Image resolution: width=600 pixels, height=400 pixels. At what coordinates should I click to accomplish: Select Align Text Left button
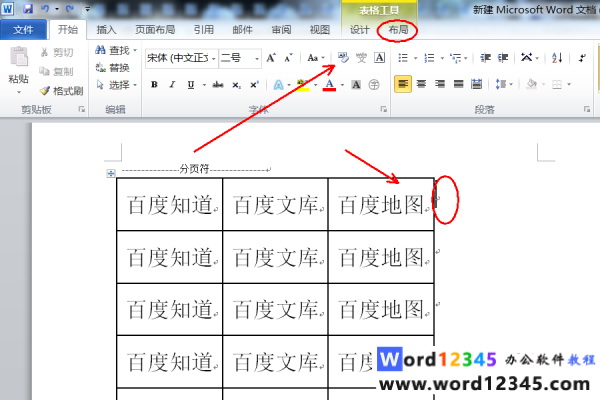point(403,84)
